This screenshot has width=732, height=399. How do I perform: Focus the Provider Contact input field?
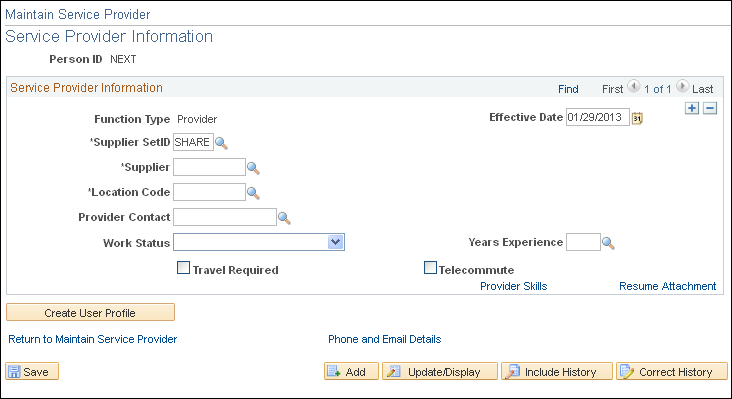(225, 217)
